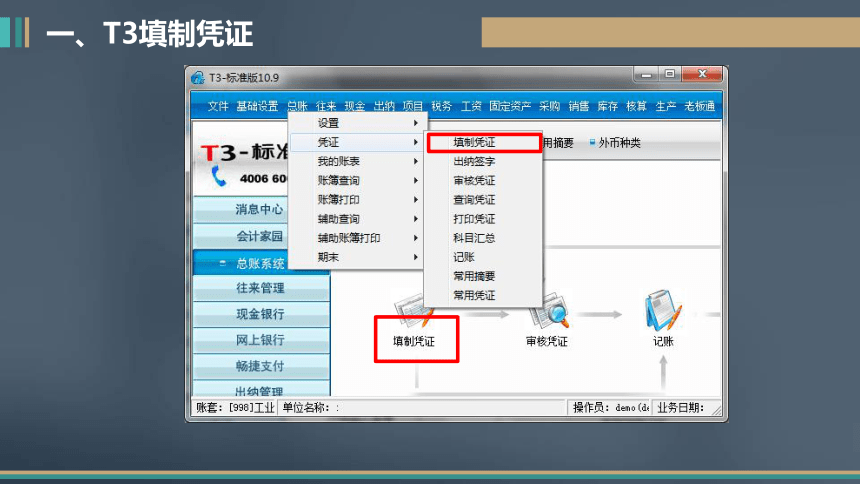Choose 记账 in the submenu
Viewport: 860px width, 484px height.
[484, 257]
